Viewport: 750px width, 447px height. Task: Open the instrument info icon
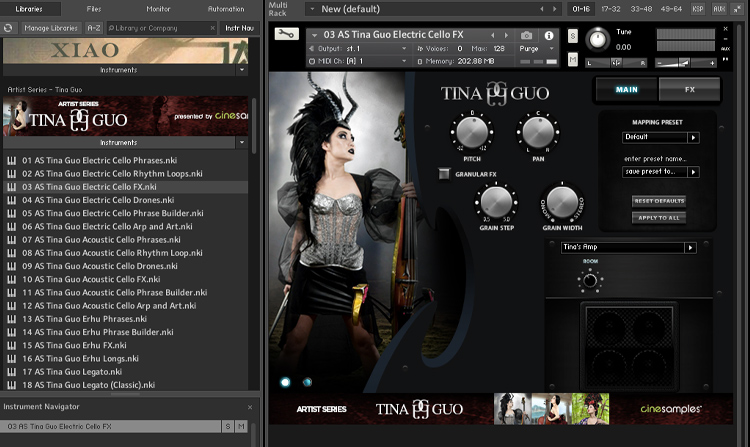point(549,35)
